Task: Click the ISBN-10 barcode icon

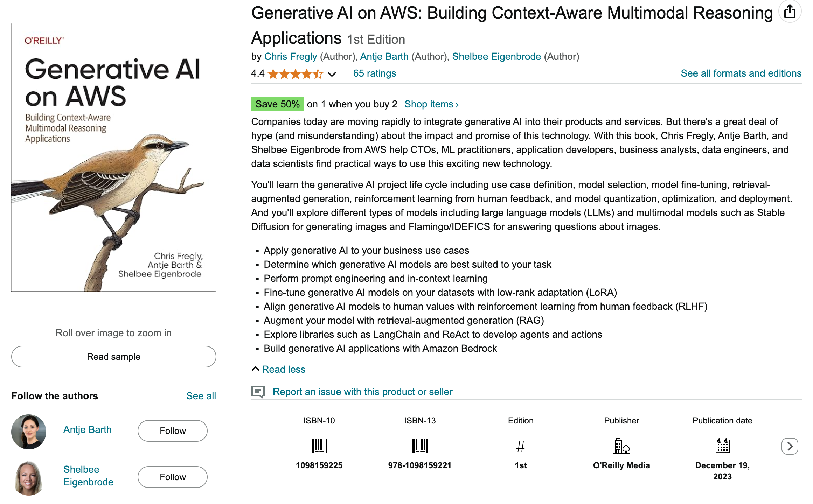Action: [319, 446]
